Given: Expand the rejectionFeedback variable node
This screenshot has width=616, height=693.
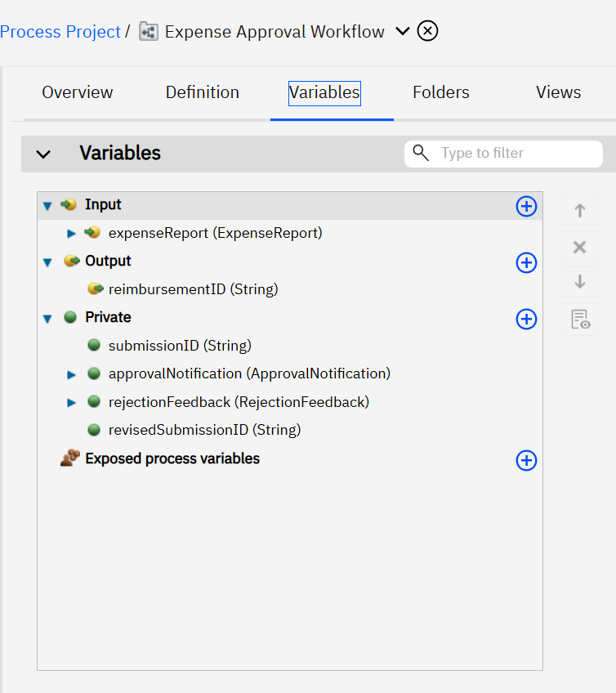Looking at the screenshot, I should pos(71,403).
